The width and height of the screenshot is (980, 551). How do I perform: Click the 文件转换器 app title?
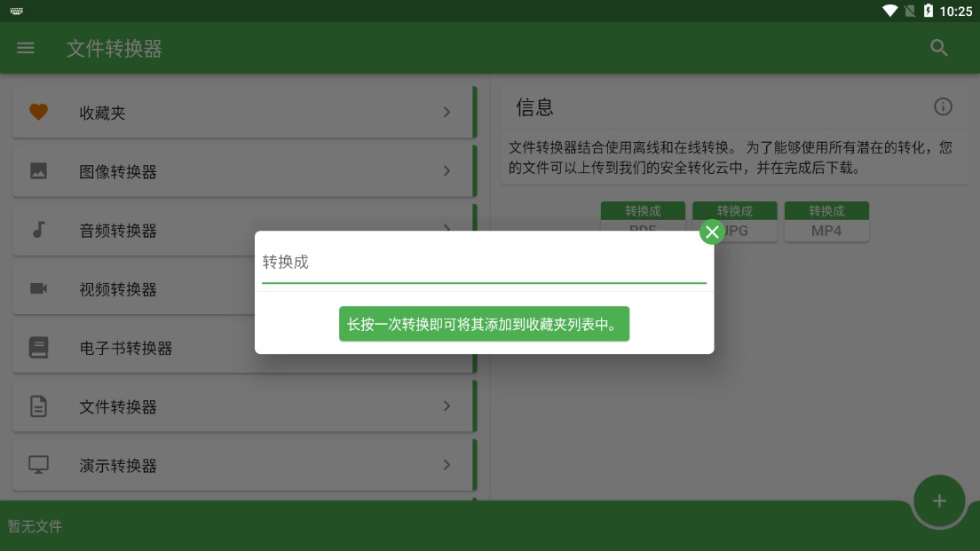[115, 48]
